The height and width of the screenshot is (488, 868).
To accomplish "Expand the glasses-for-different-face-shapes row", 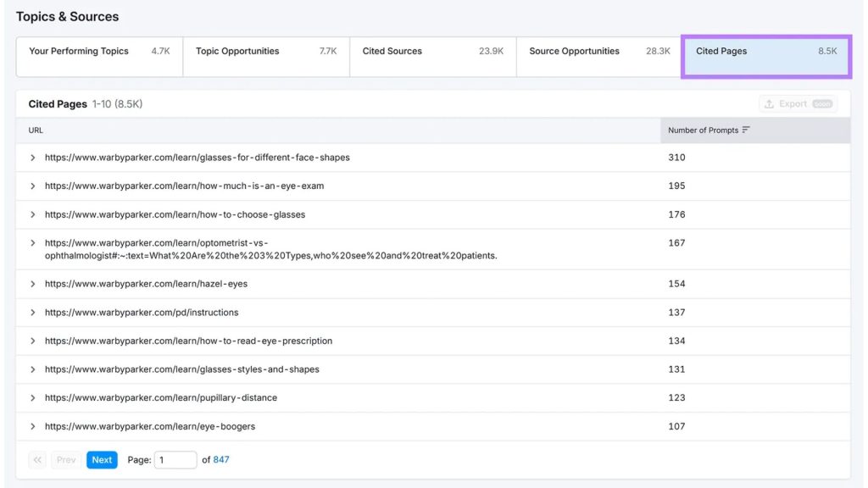I will pyautogui.click(x=33, y=158).
